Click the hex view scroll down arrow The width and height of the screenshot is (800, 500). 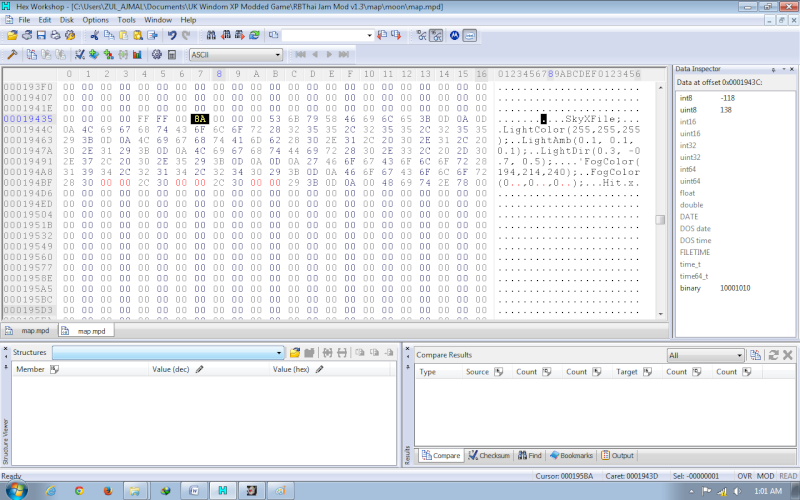(661, 314)
